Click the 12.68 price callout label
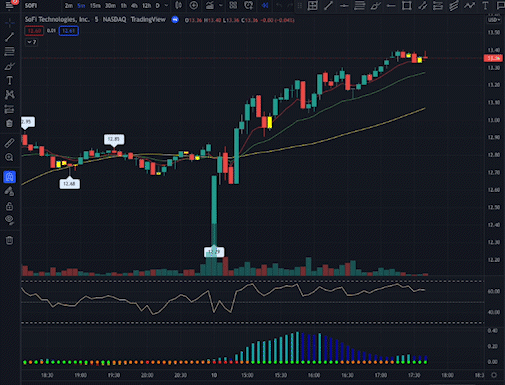505x385 pixels. tap(69, 184)
